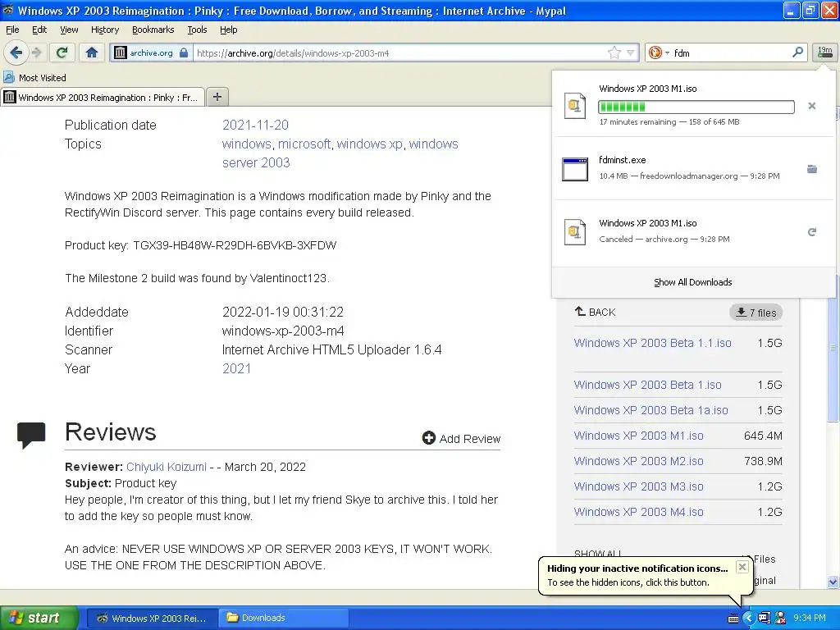
Task: Cancel the Windows XP 2003 M1.iso download
Action: coord(811,106)
